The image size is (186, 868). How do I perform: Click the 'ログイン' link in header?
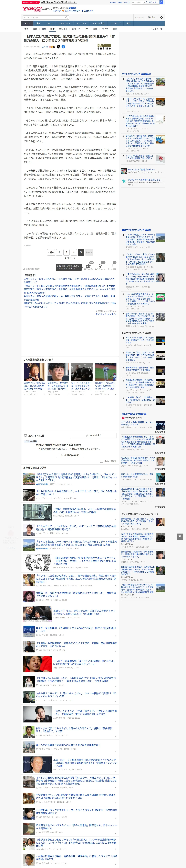pos(57,11)
